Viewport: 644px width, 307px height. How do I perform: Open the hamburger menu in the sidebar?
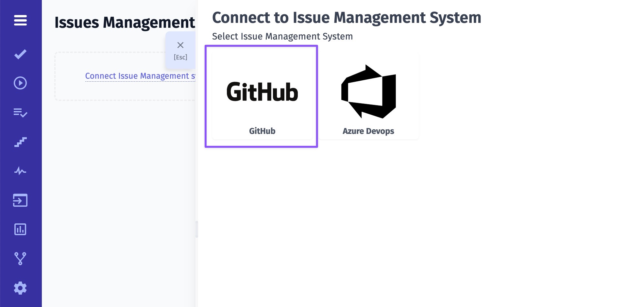20,20
